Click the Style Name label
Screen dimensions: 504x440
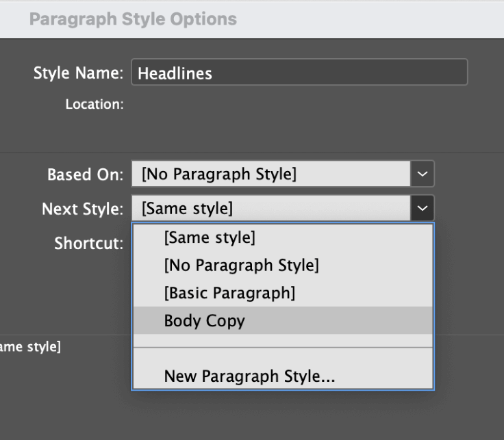click(x=79, y=73)
